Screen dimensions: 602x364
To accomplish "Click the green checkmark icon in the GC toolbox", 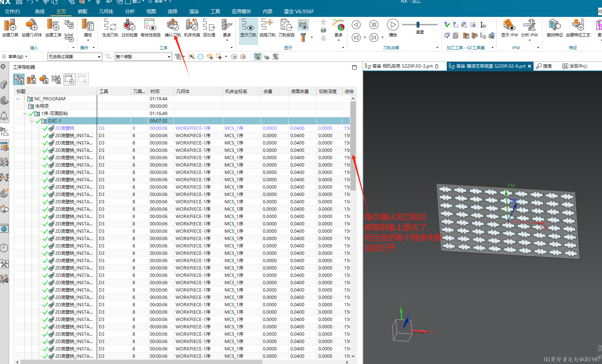I will (447, 25).
